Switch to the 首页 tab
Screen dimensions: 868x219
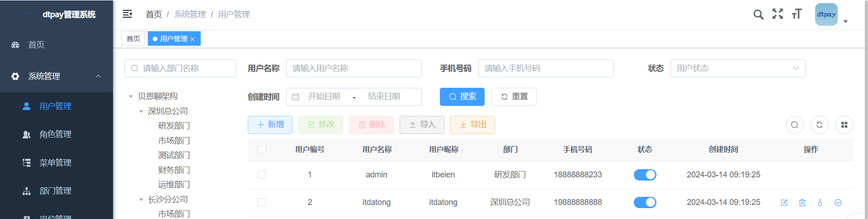coord(133,38)
